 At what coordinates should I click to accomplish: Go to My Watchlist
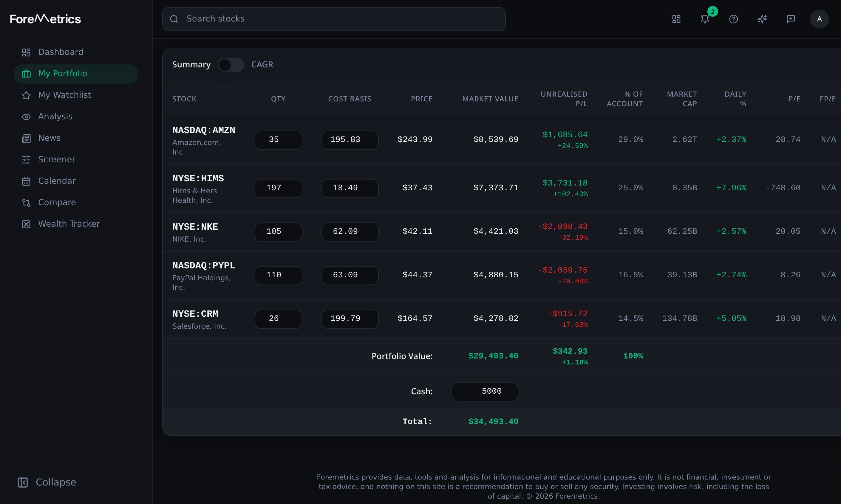click(76, 95)
